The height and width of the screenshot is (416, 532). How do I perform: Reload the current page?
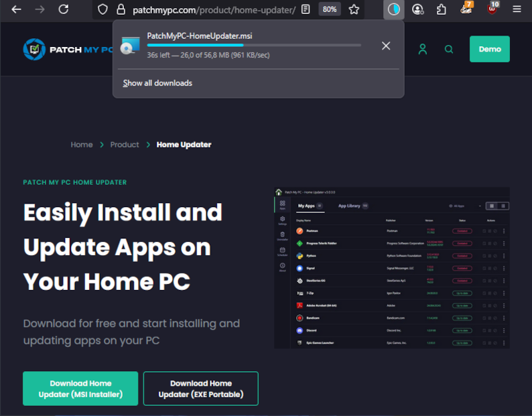64,9
